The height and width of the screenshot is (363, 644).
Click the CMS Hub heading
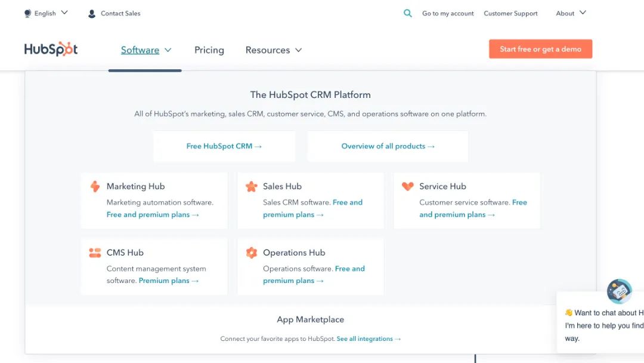tap(125, 253)
